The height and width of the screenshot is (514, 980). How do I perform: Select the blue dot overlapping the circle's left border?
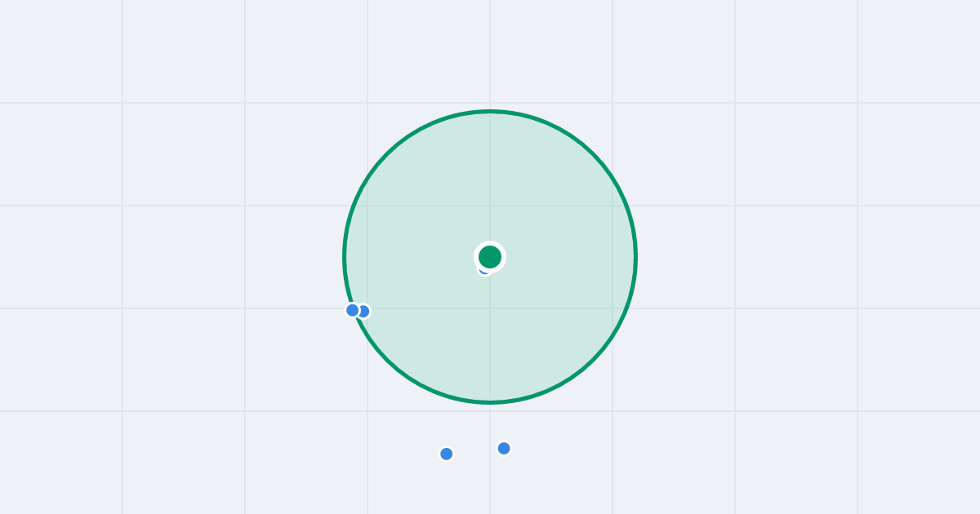tap(353, 310)
